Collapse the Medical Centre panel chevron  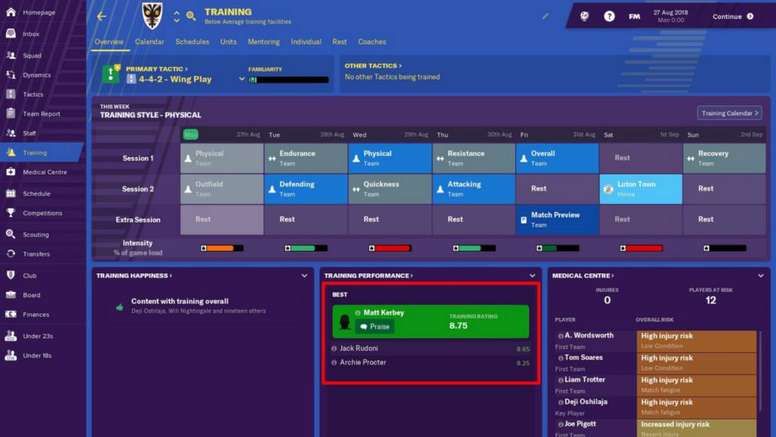(761, 276)
